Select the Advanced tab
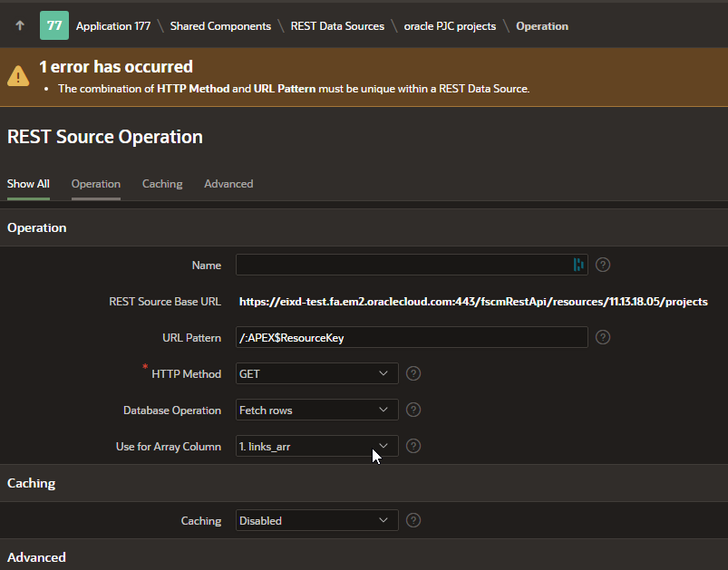 coord(228,184)
